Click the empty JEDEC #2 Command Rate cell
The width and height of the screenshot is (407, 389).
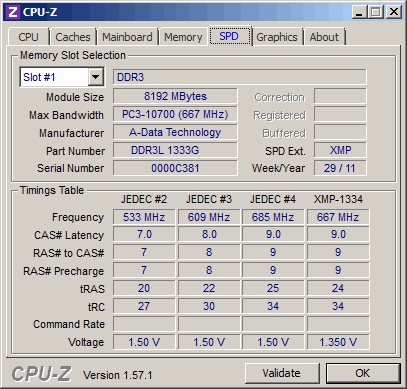(144, 324)
